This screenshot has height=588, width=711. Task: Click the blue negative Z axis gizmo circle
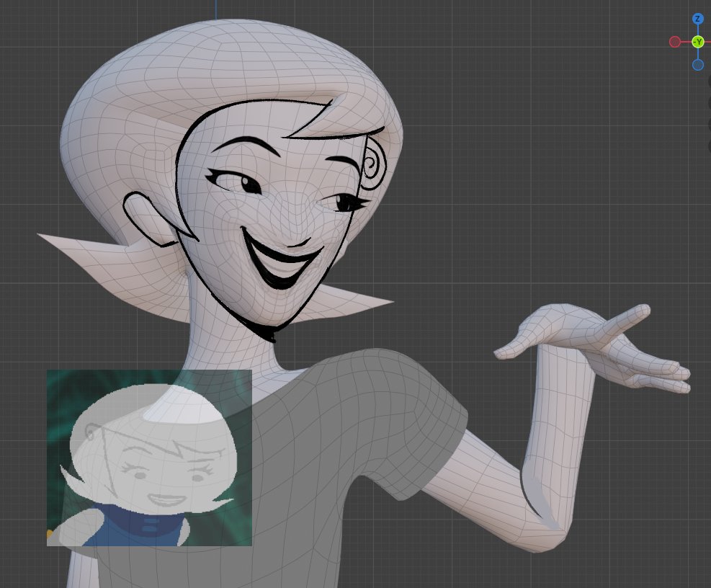(698, 65)
